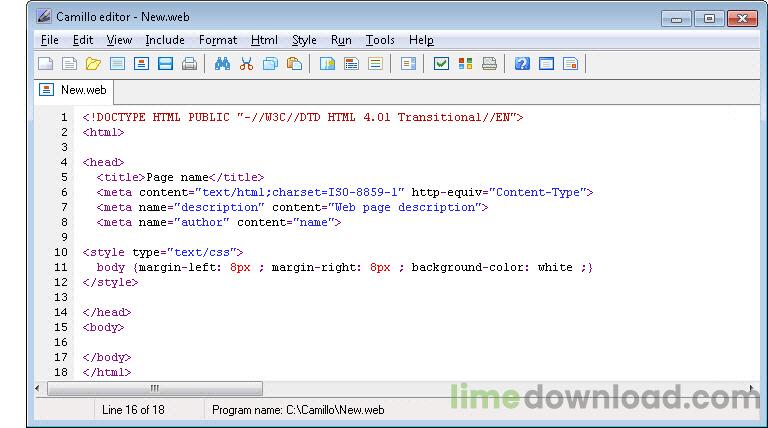Click the closing </body> tag on line 17
This screenshot has height=428, width=768.
coord(107,357)
